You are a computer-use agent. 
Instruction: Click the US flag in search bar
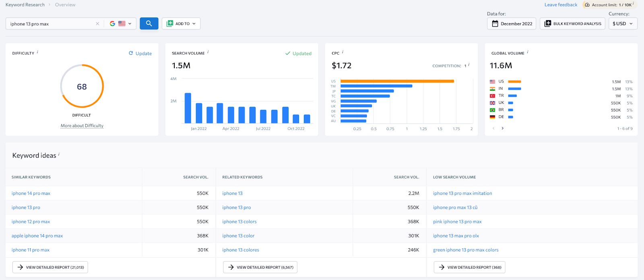pos(122,24)
